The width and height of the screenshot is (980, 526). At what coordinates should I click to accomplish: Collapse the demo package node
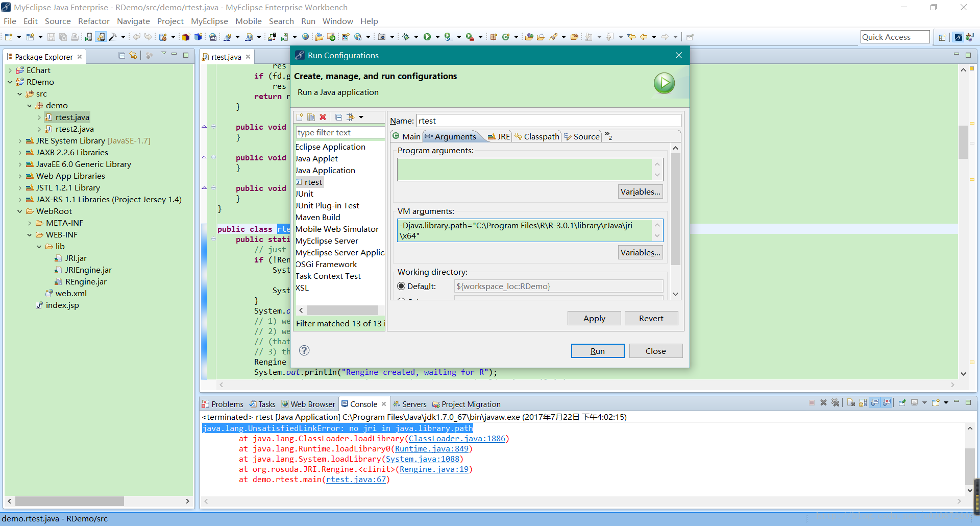[30, 106]
